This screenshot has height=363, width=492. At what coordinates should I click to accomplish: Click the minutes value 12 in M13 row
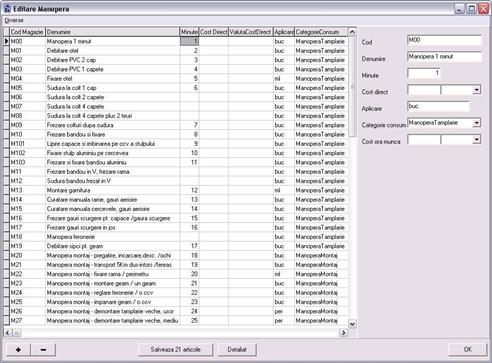189,190
